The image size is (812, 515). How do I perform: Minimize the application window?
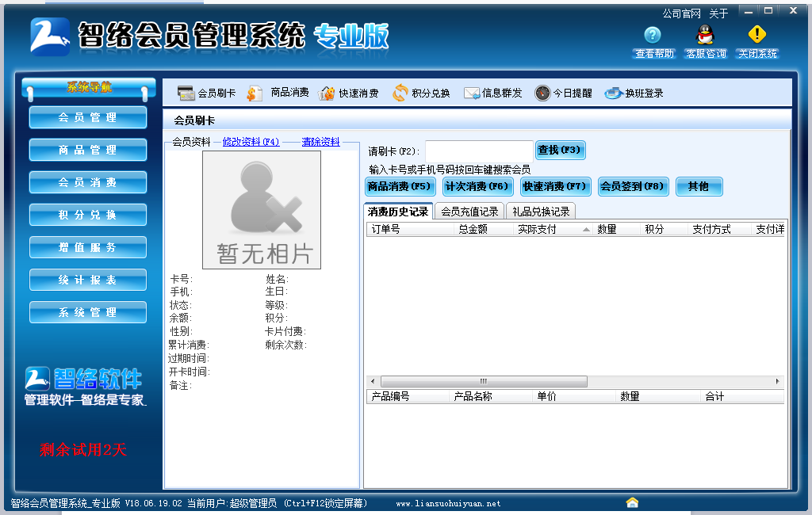[x=749, y=11]
